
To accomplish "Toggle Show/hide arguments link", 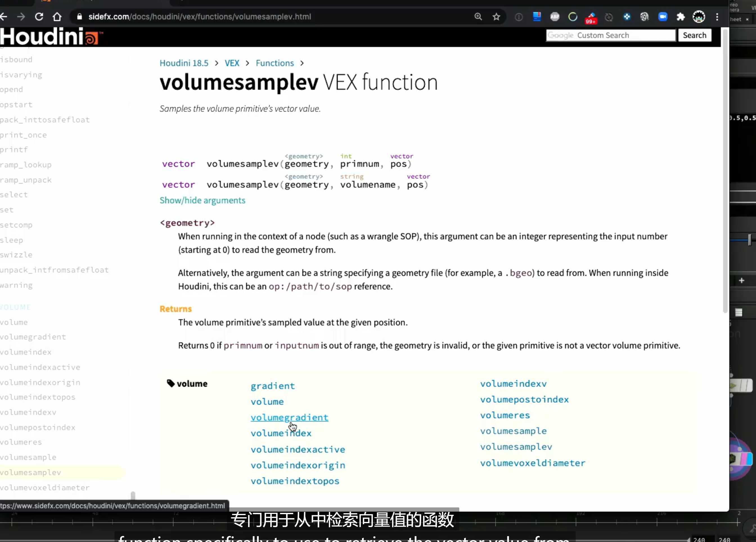I will (202, 200).
